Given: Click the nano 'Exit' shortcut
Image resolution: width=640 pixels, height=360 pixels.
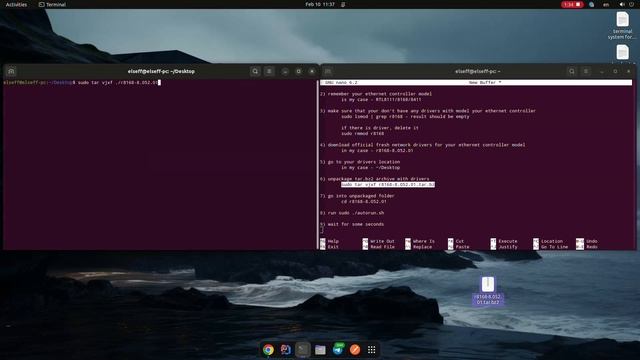Looking at the screenshot, I should coord(329,247).
